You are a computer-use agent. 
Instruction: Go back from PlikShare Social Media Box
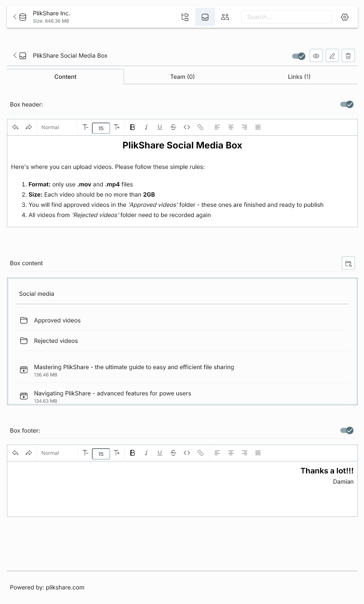[15, 55]
